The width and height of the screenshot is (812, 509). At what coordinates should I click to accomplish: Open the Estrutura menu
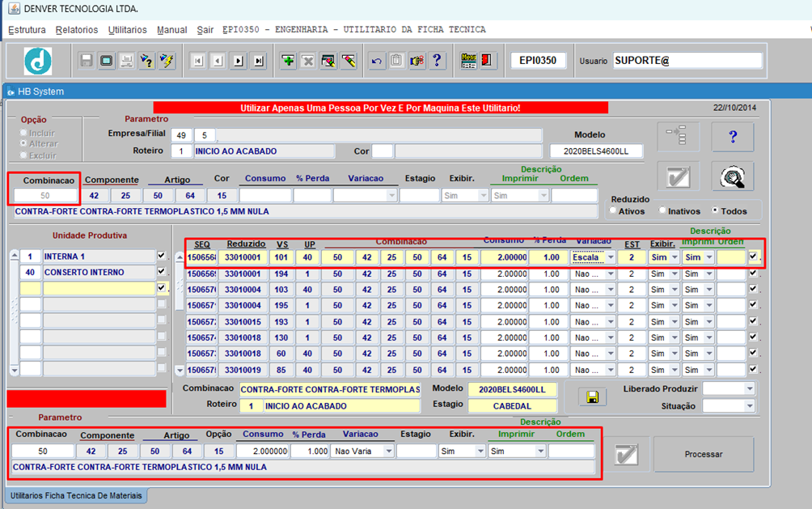[27, 30]
